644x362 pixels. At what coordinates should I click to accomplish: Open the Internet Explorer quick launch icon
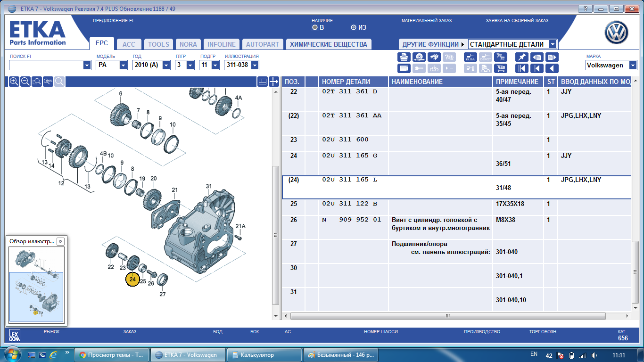tap(53, 355)
